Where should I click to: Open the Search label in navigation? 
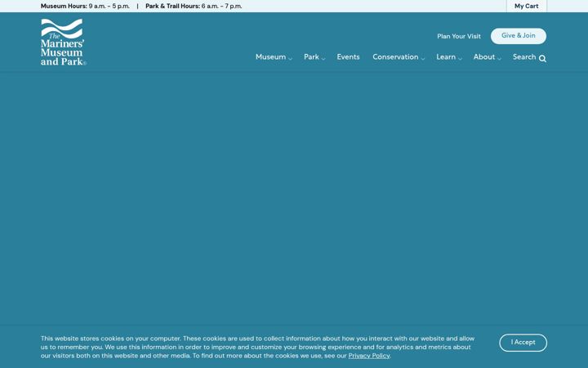[x=524, y=56]
